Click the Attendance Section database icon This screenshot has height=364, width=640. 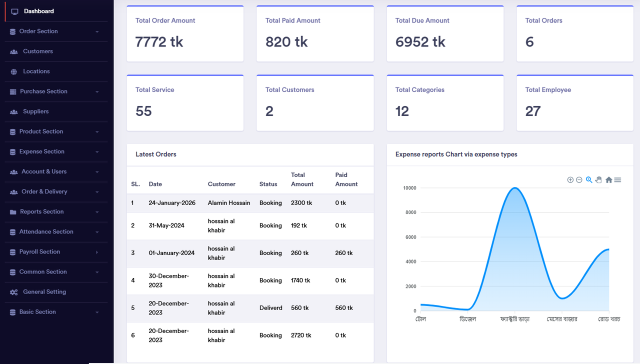[x=12, y=232]
